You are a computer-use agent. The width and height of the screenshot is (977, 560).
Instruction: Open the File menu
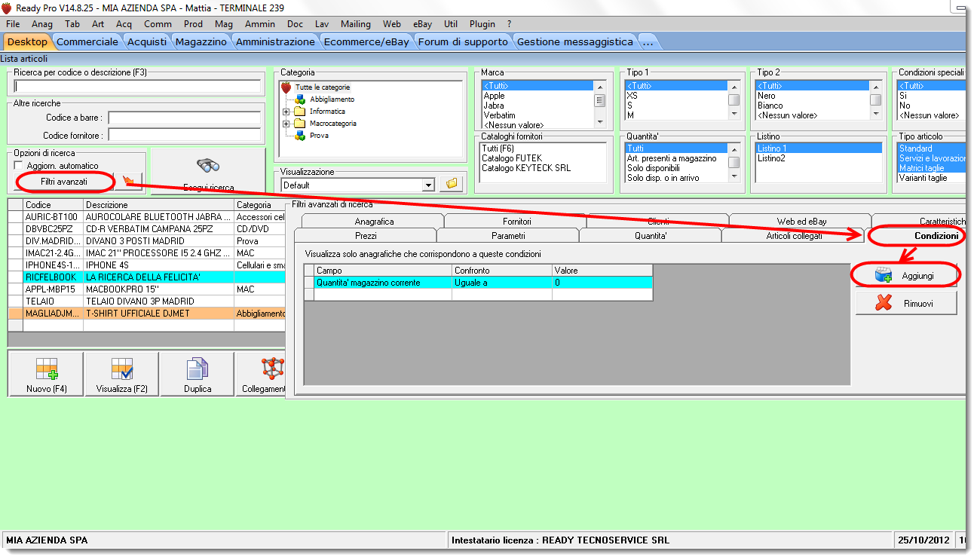tap(13, 24)
